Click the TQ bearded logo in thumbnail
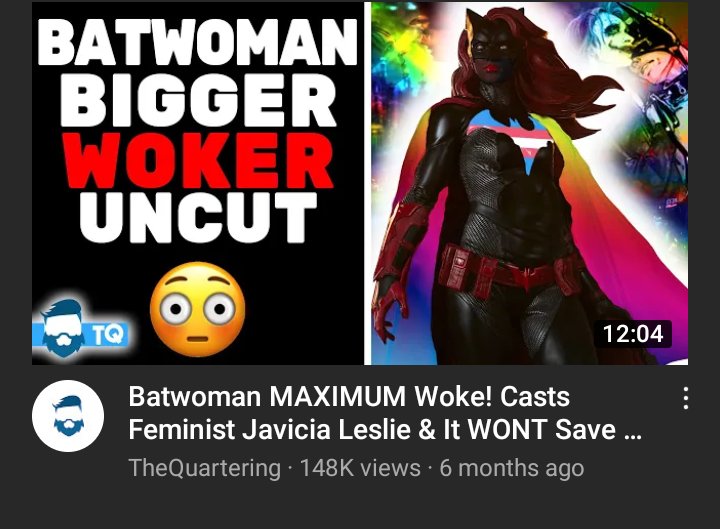The height and width of the screenshot is (529, 720). (x=80, y=328)
